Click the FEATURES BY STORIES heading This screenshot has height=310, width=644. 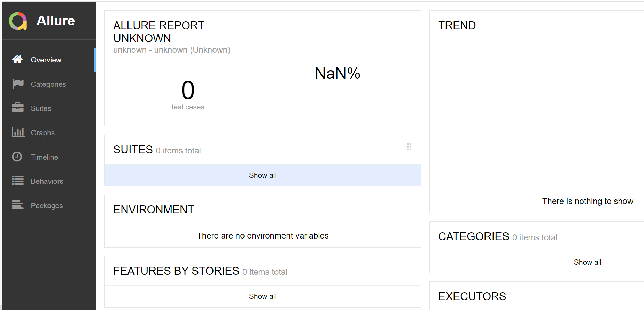(176, 271)
